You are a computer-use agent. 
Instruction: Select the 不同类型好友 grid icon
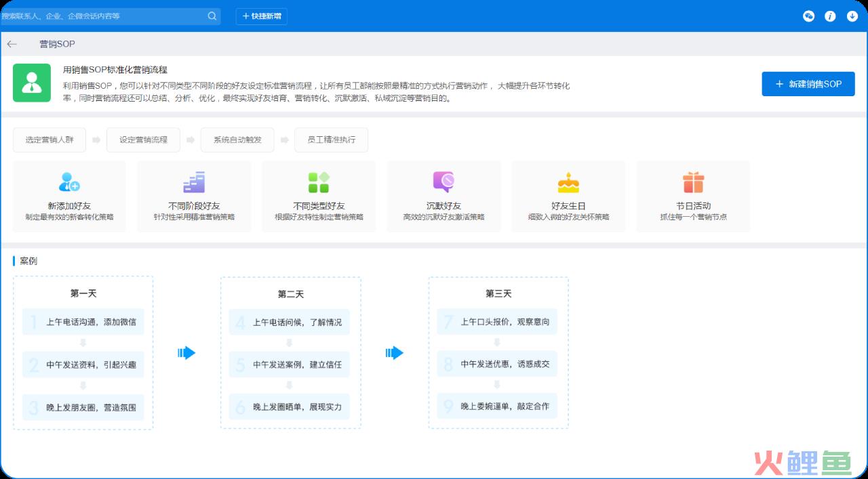(319, 182)
